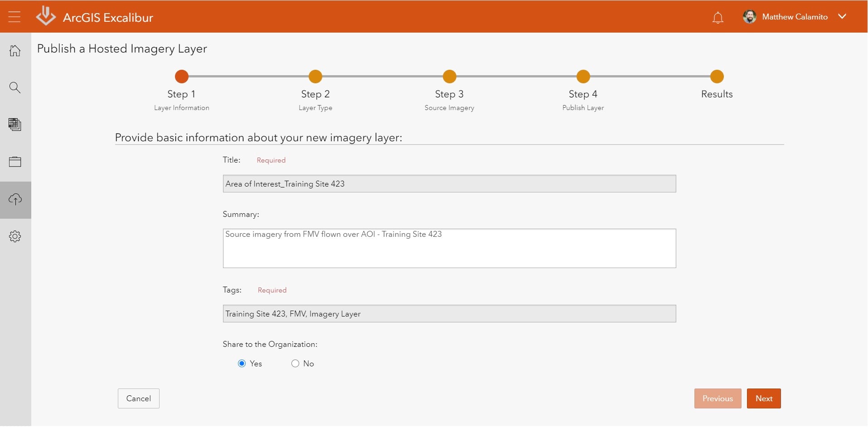Click the Next button

(x=763, y=398)
